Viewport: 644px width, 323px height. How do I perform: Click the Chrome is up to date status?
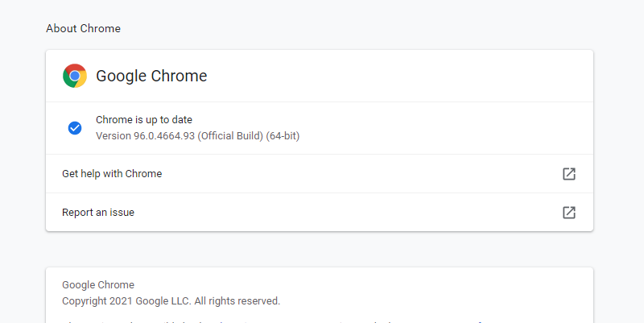tap(144, 119)
